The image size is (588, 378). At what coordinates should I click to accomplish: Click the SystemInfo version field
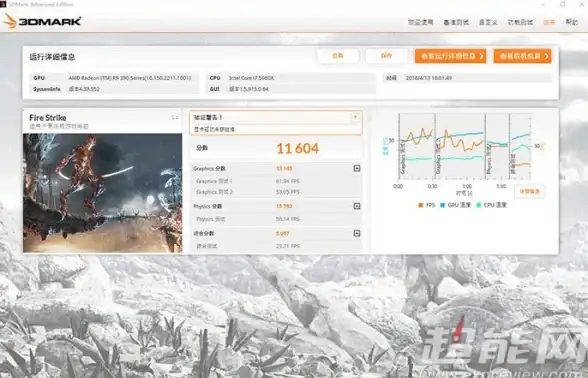pos(84,89)
